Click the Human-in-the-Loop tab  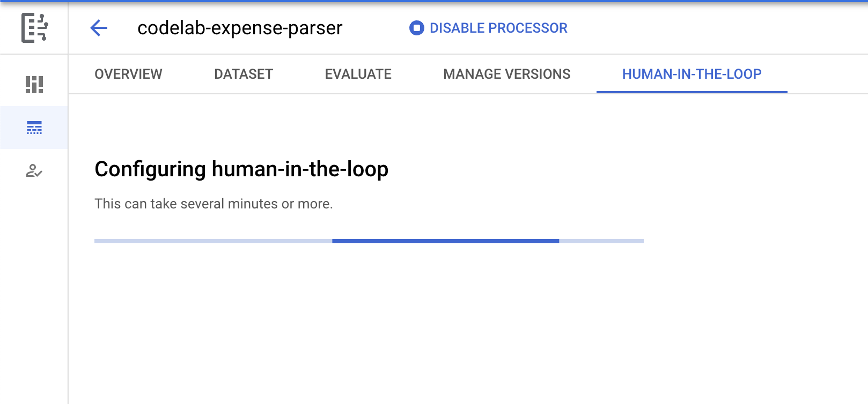click(692, 74)
